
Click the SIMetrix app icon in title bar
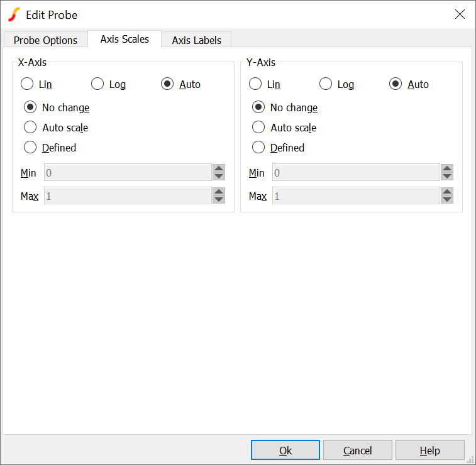click(x=14, y=14)
